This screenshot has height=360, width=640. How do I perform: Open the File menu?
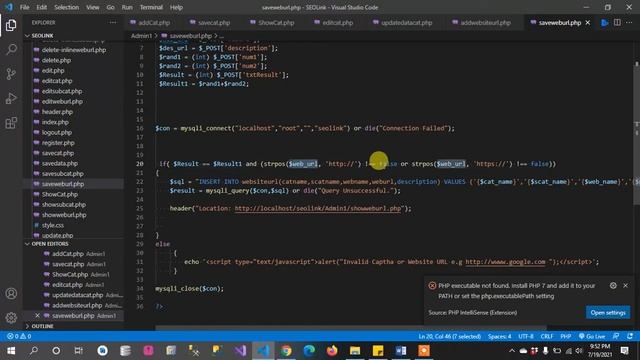click(x=24, y=7)
